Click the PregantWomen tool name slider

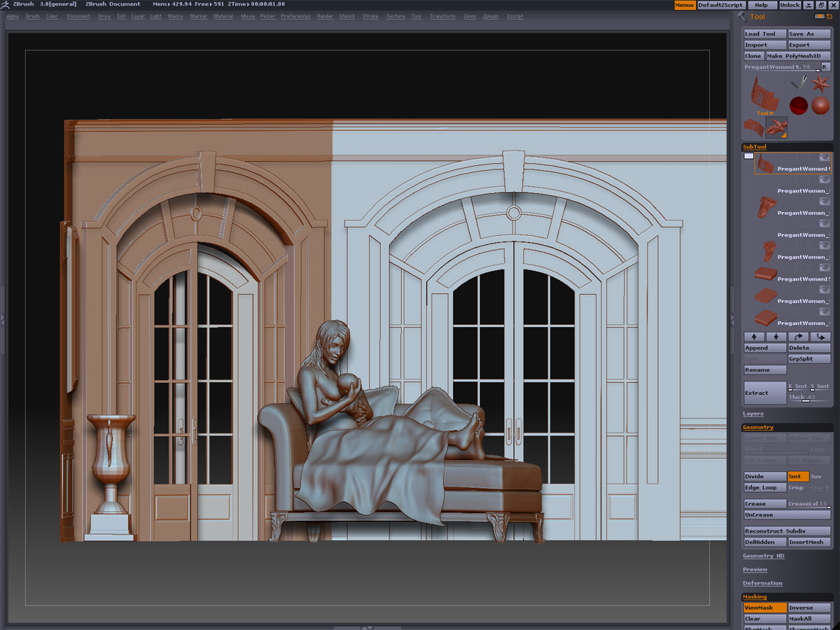click(781, 67)
